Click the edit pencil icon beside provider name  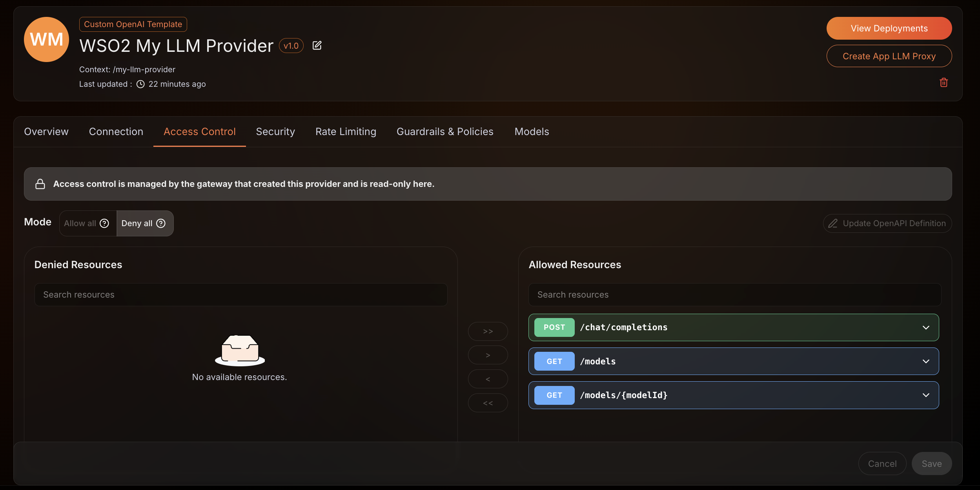(317, 46)
